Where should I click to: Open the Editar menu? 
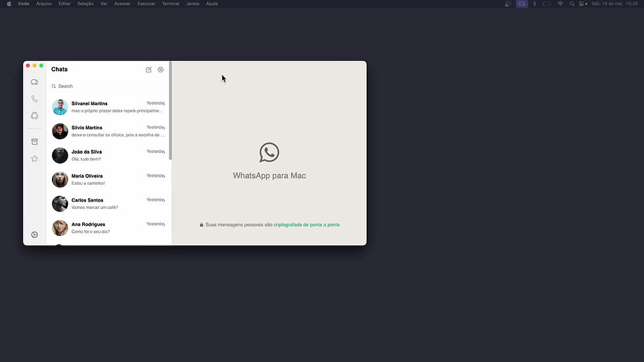click(x=64, y=4)
